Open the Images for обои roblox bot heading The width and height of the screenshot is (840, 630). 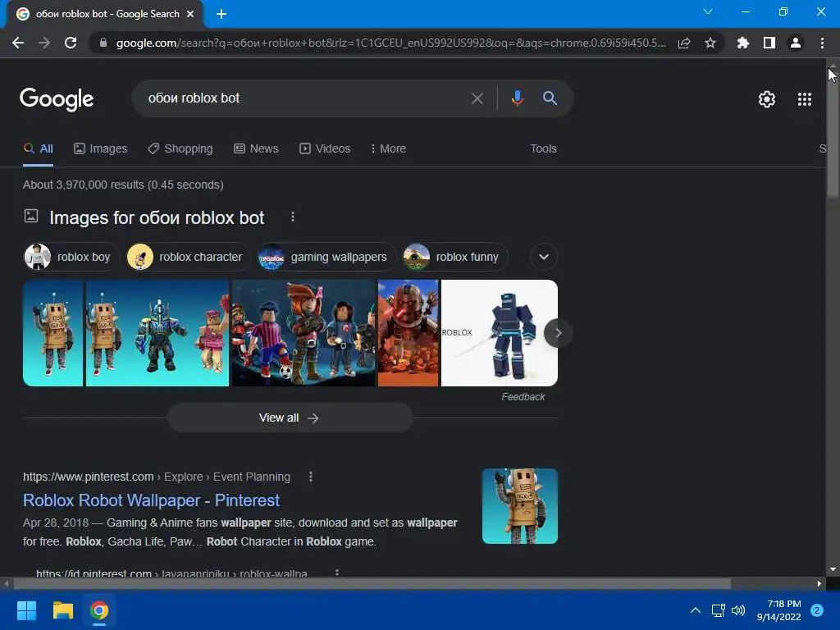coord(157,218)
